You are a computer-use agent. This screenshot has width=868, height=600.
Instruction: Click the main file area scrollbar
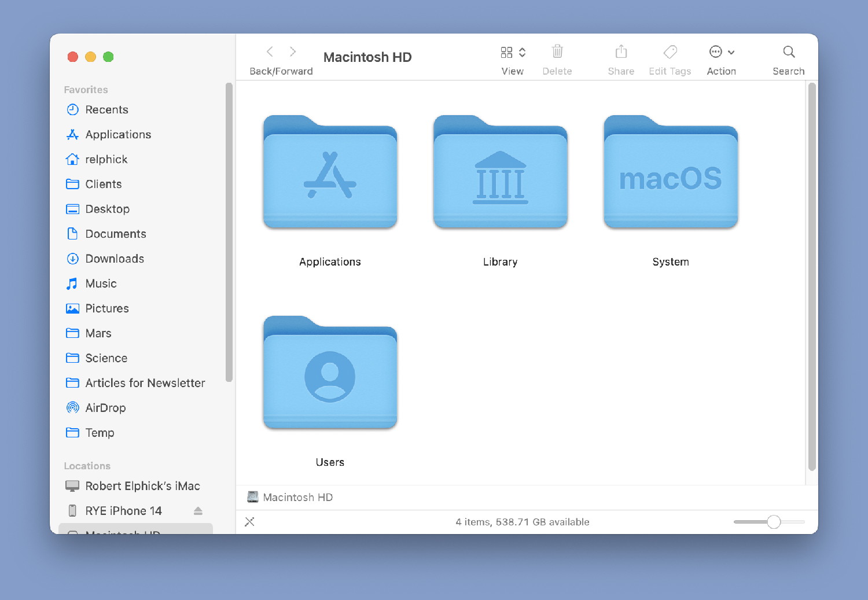[x=812, y=277]
